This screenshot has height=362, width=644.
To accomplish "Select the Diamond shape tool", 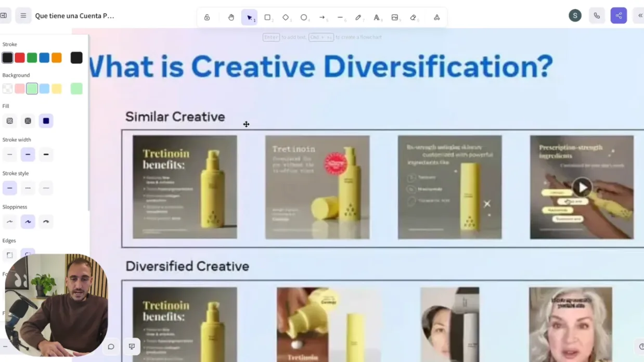I will [286, 17].
